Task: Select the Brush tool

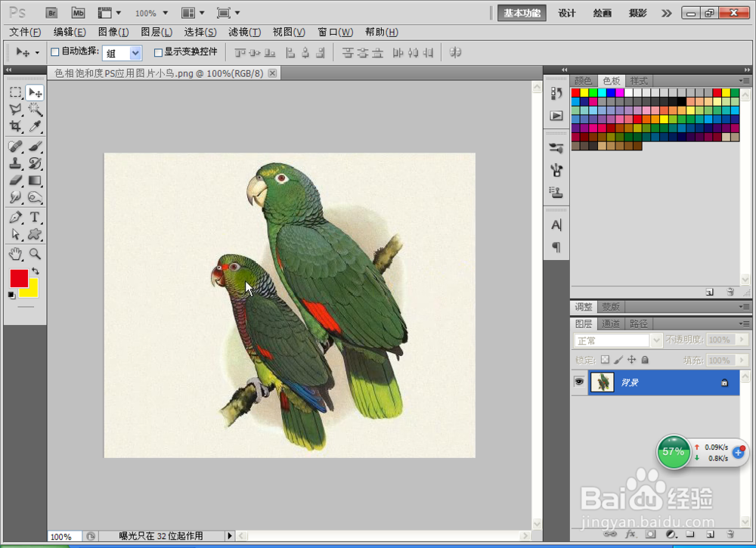Action: pos(35,146)
